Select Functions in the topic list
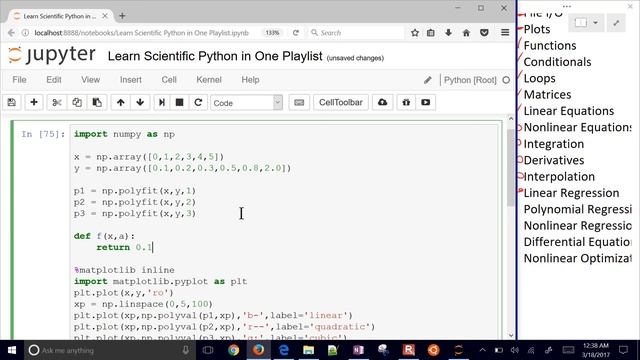 550,46
